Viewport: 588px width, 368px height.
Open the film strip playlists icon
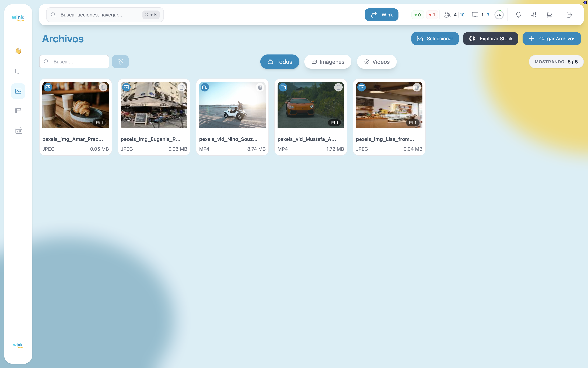point(18,111)
